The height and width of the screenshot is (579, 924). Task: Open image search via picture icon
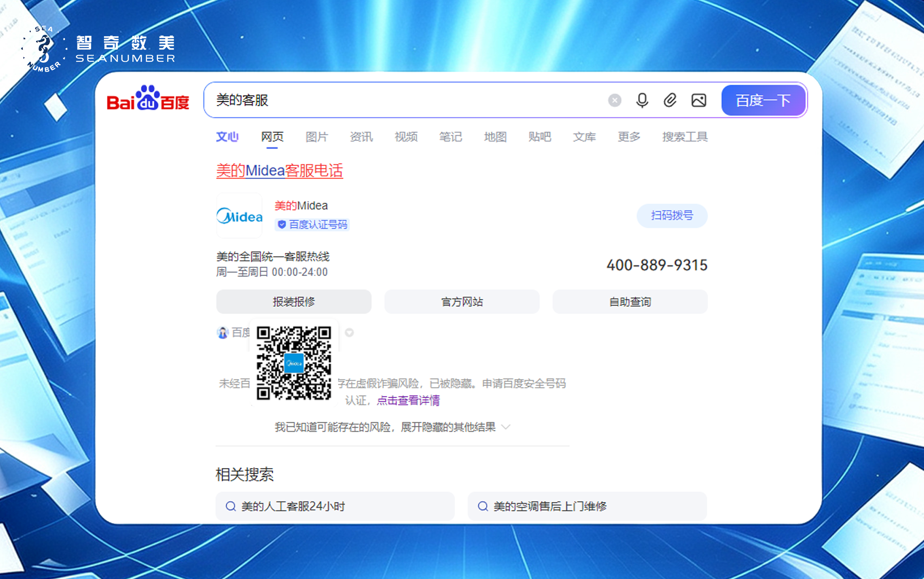(699, 100)
